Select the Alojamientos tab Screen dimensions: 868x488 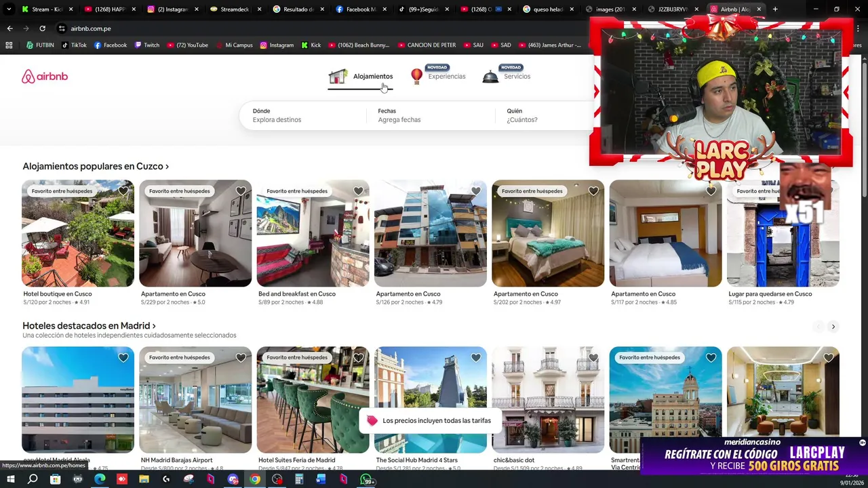click(x=360, y=77)
